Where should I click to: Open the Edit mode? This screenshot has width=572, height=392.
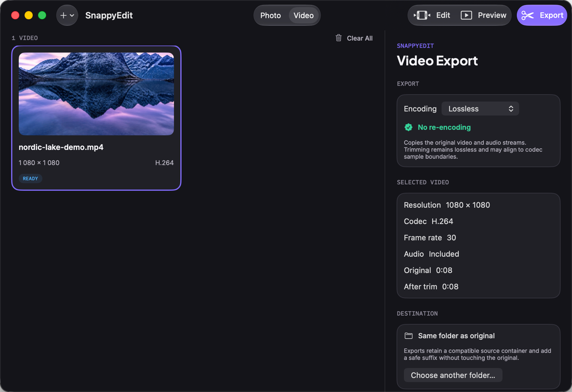point(432,16)
